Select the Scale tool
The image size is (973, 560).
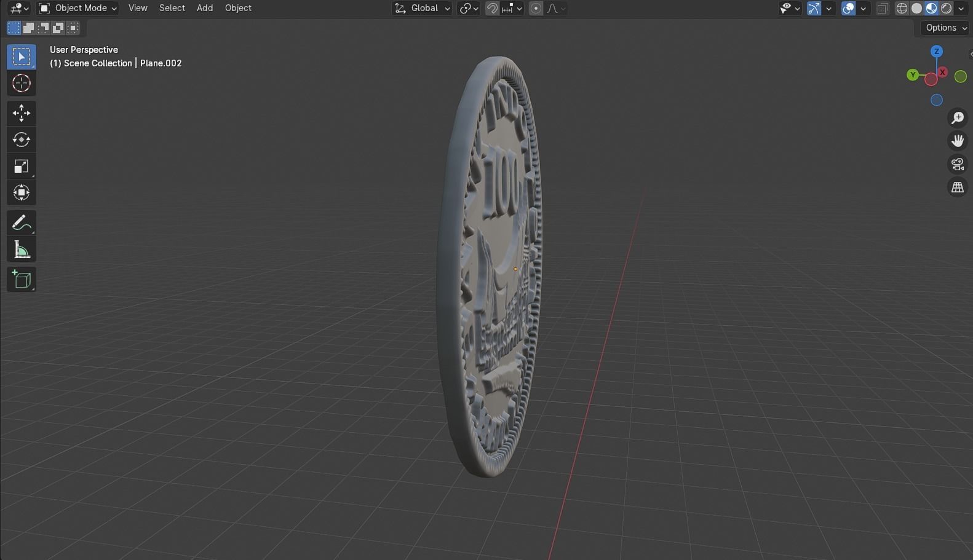point(22,166)
